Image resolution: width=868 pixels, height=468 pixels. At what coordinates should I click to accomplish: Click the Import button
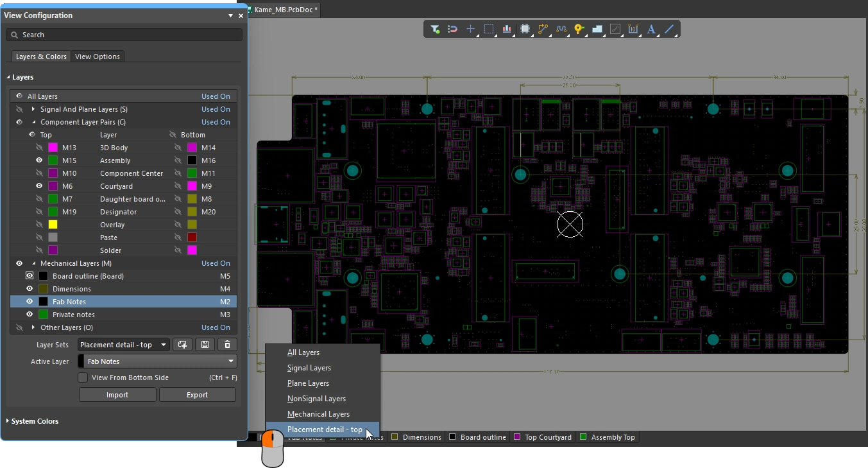click(x=117, y=395)
